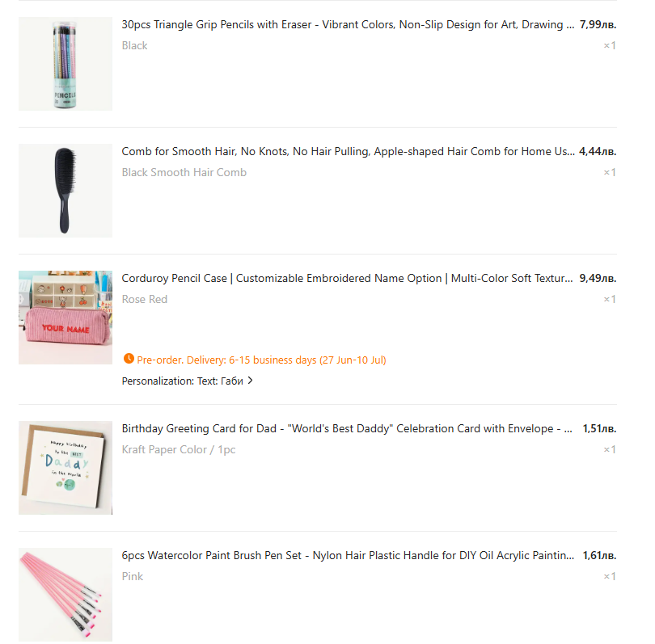Open the black hair comb product image
Screen dimensions: 655x644
pyautogui.click(x=65, y=191)
